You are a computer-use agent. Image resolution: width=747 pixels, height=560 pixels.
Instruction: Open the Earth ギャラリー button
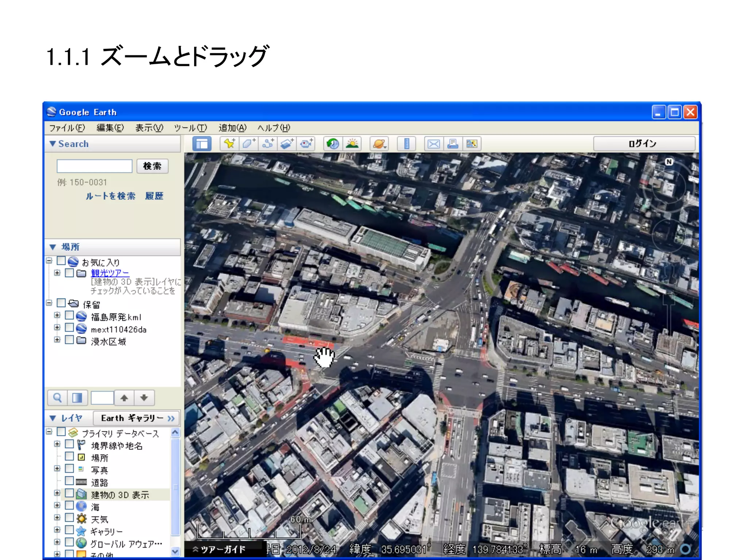pyautogui.click(x=137, y=418)
